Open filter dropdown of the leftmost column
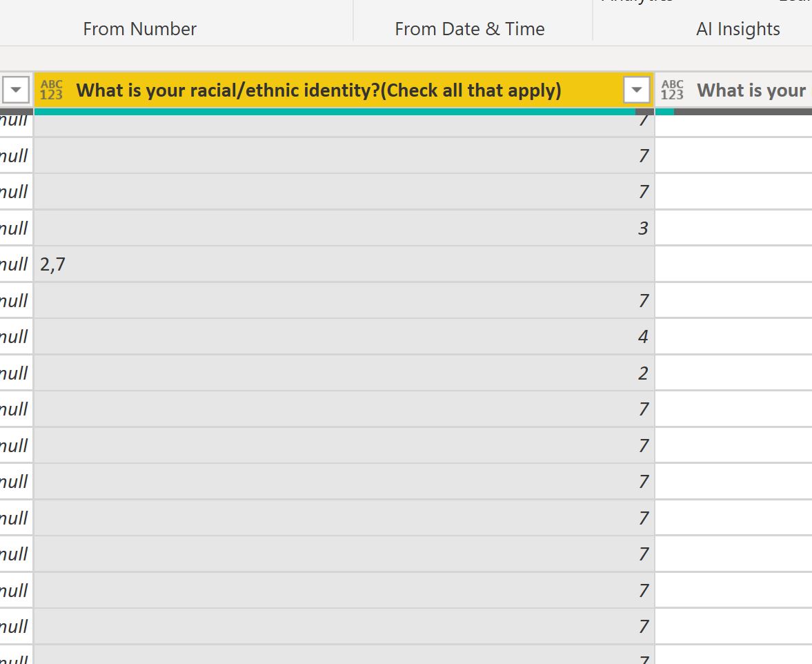This screenshot has height=664, width=812. pos(16,90)
